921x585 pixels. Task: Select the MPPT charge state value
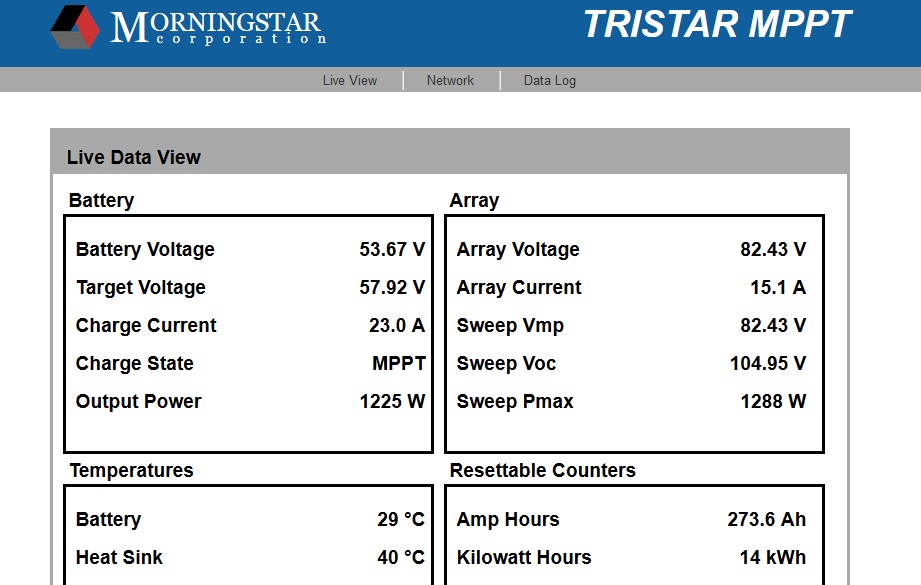point(399,364)
